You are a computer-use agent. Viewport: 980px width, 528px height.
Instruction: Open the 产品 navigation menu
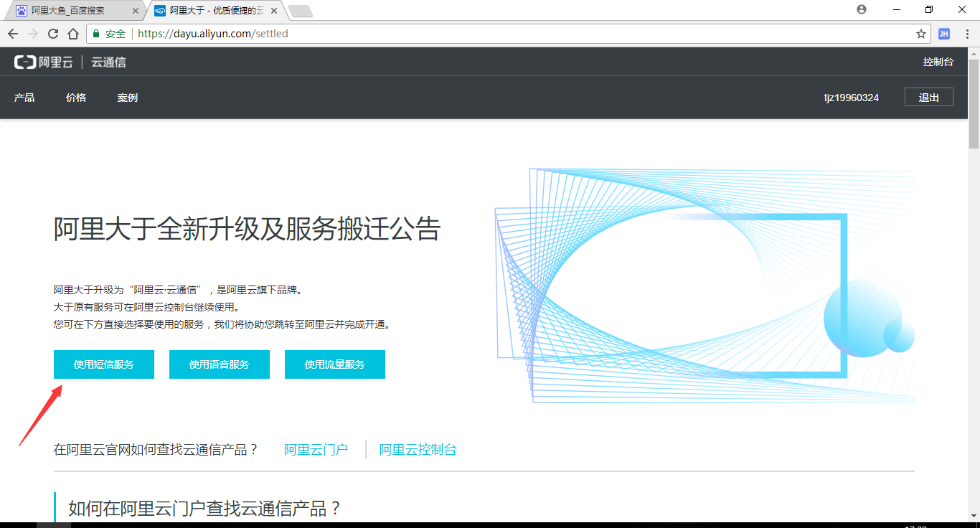tap(24, 98)
